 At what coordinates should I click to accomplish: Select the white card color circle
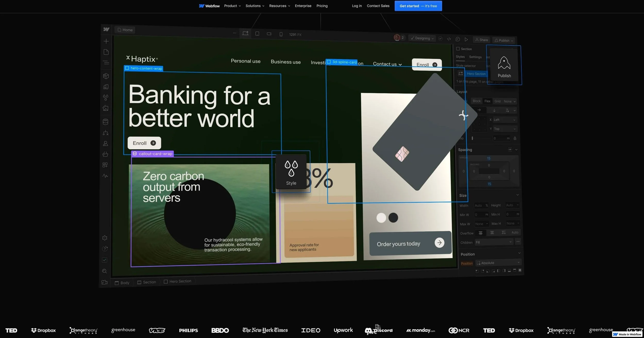tap(381, 218)
